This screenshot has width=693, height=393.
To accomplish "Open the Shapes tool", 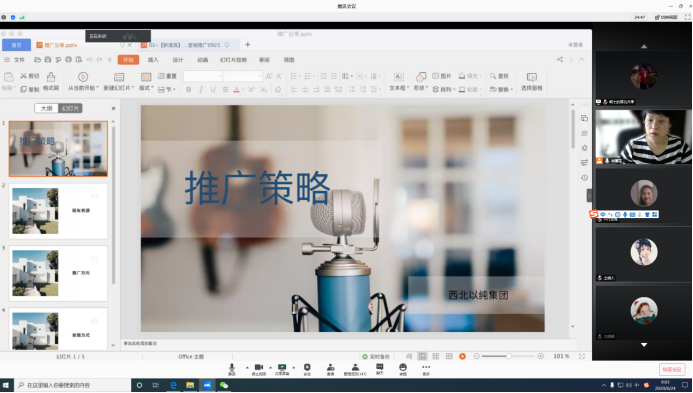I will tap(420, 77).
